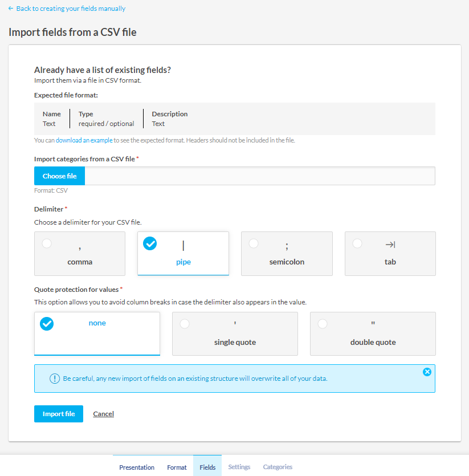Click the pipe symbol in delimiter card
The image size is (469, 476).
tap(183, 246)
